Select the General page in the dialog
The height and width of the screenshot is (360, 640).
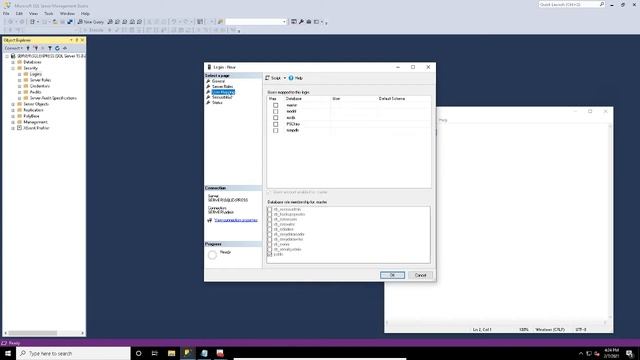point(218,81)
